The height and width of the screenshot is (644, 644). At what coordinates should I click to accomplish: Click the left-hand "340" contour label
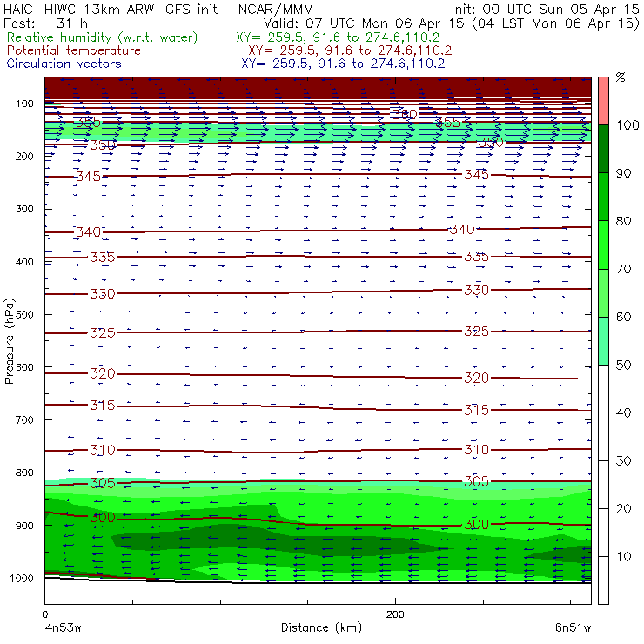pyautogui.click(x=88, y=232)
